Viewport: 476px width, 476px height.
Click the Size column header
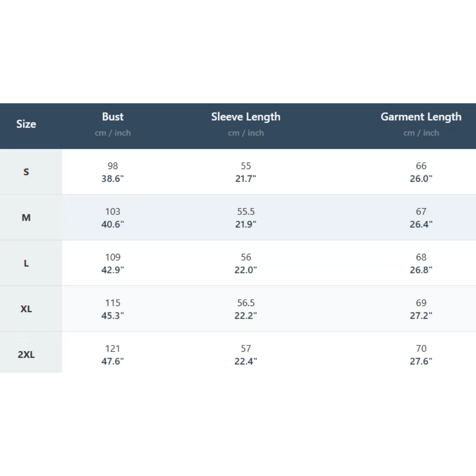point(26,124)
